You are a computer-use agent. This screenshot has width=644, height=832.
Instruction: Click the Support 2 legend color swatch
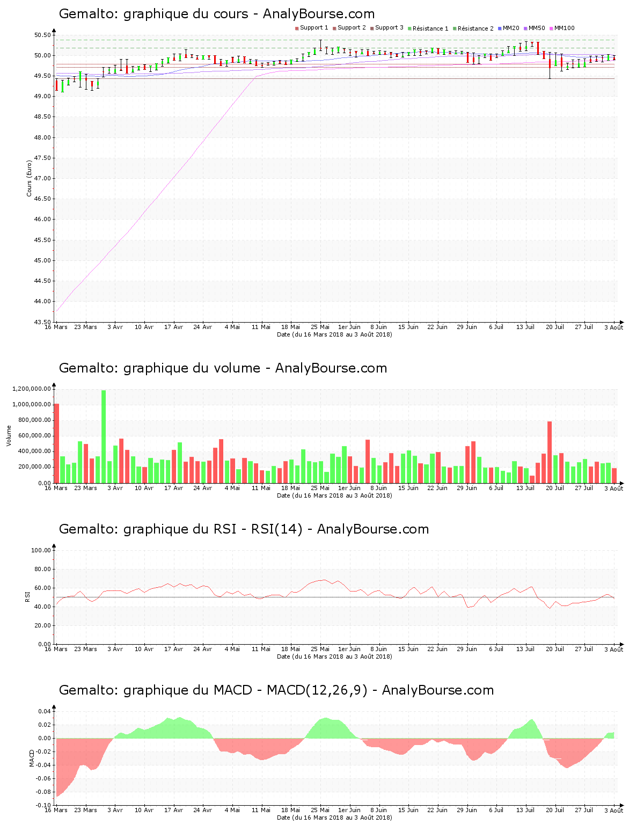click(x=334, y=28)
